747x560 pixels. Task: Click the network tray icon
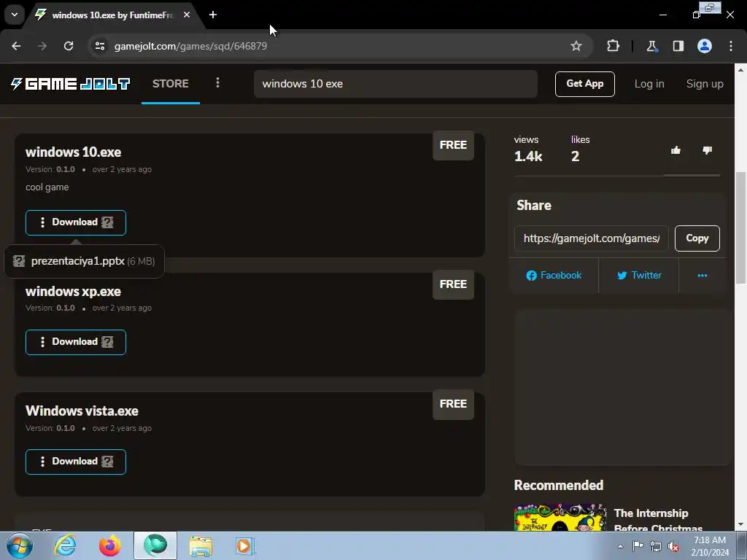[656, 546]
